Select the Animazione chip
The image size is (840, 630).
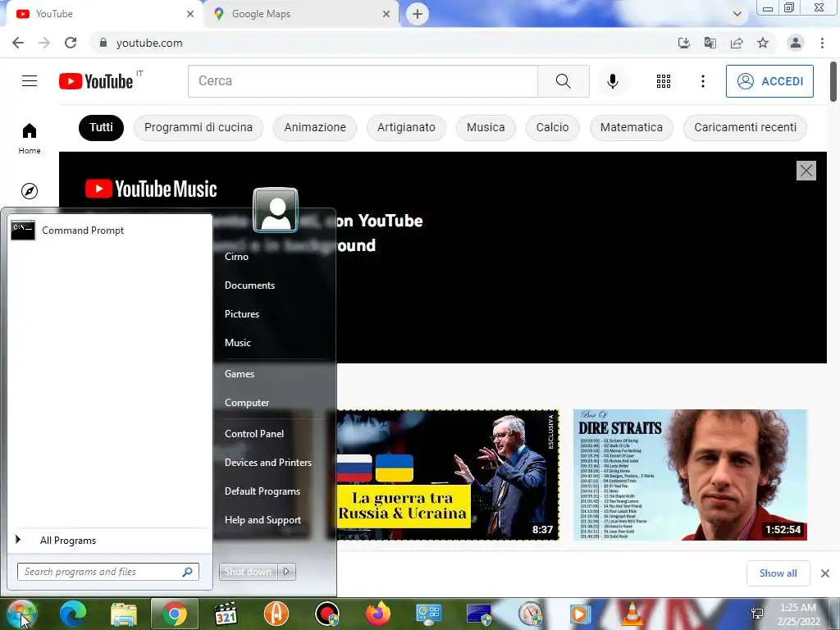coord(315,127)
